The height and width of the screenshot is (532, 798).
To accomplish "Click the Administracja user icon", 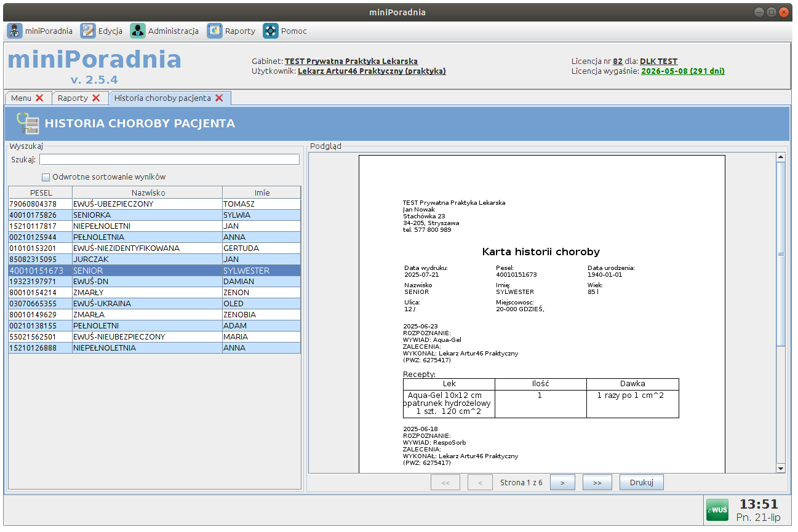I will coord(138,31).
